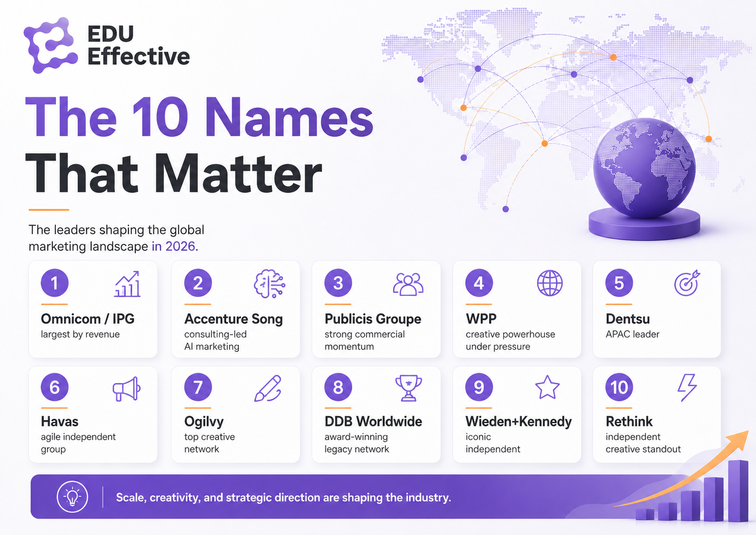Select the "Havas" card title

coord(60,421)
